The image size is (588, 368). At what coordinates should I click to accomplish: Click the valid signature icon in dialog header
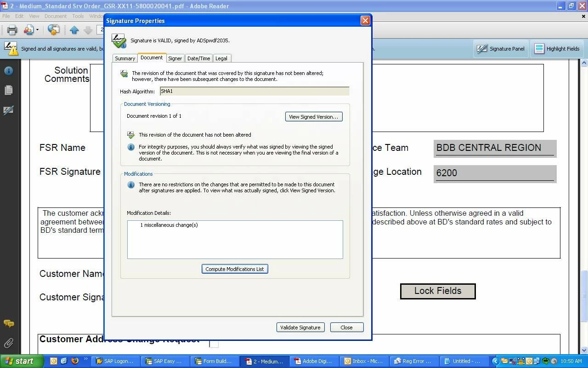tap(119, 40)
